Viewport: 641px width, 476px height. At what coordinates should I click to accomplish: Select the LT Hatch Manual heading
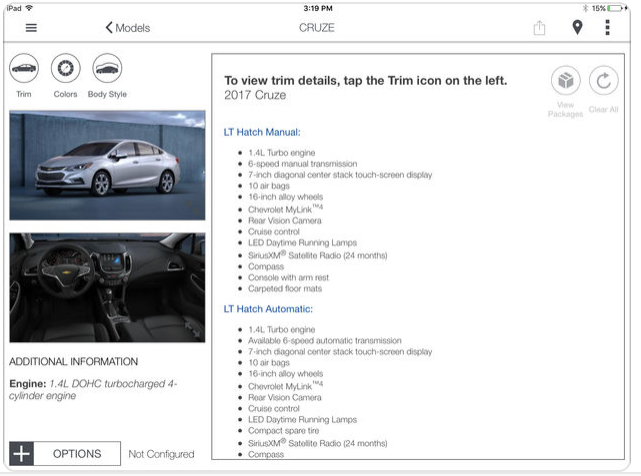tap(262, 132)
